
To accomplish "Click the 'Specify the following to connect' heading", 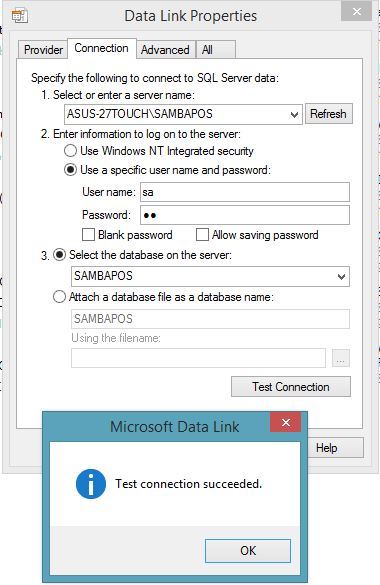I will coord(155,78).
